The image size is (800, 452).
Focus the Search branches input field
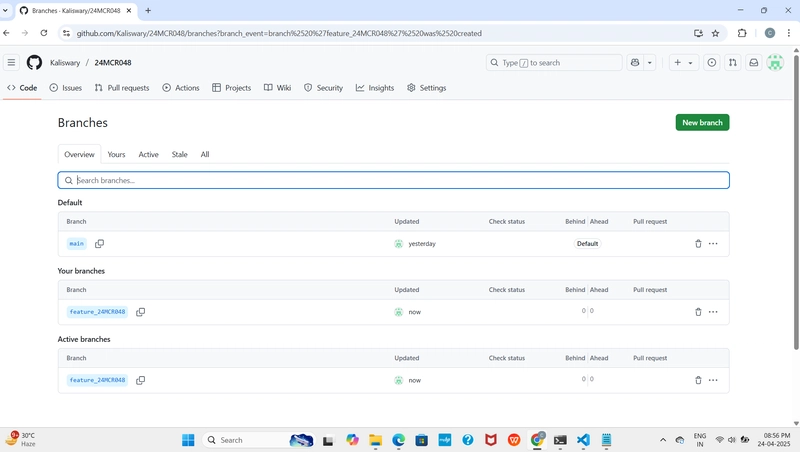click(x=393, y=180)
